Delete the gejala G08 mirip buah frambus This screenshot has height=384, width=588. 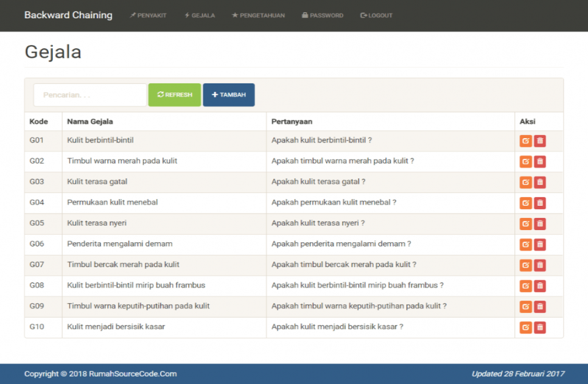point(540,285)
